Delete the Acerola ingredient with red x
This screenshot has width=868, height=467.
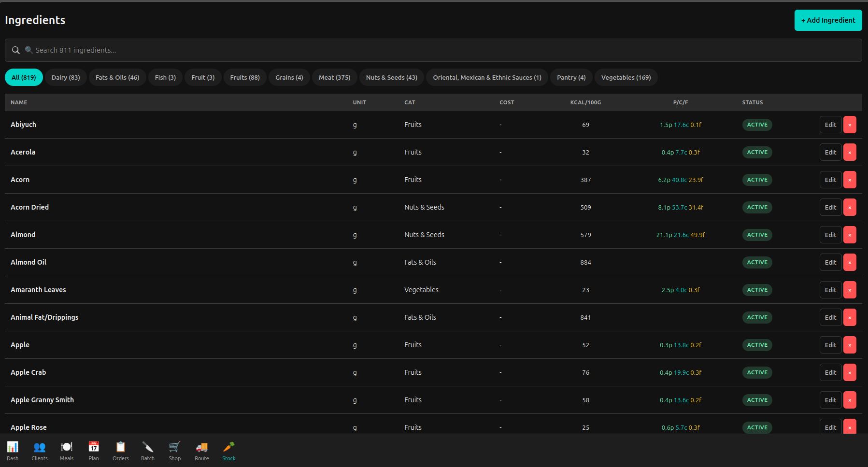pyautogui.click(x=850, y=152)
